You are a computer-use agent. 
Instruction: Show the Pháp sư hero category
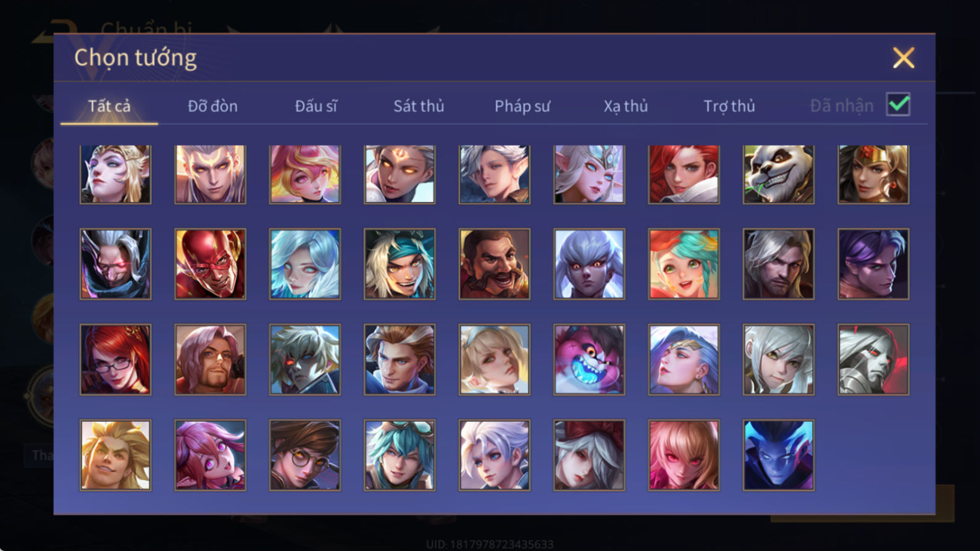point(522,106)
